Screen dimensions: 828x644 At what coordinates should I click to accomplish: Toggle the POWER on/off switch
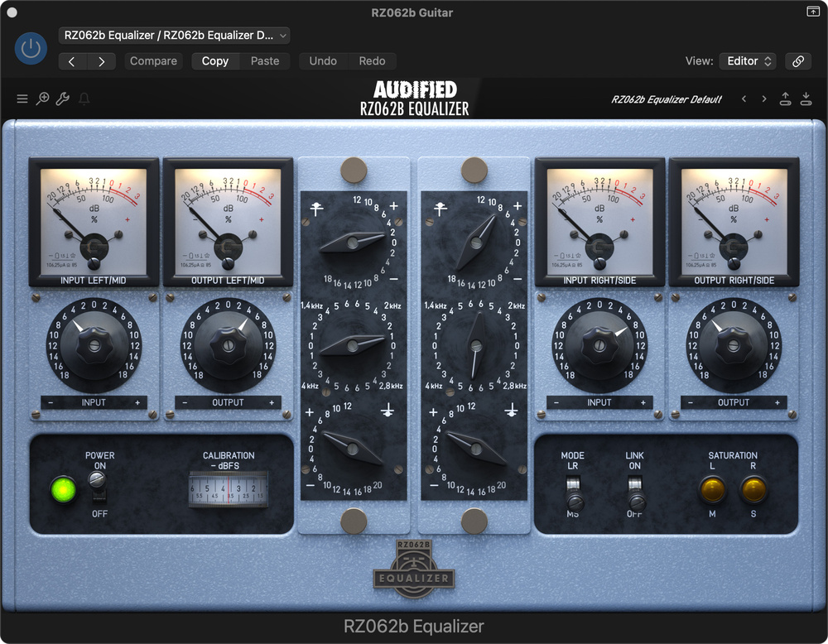point(99,485)
